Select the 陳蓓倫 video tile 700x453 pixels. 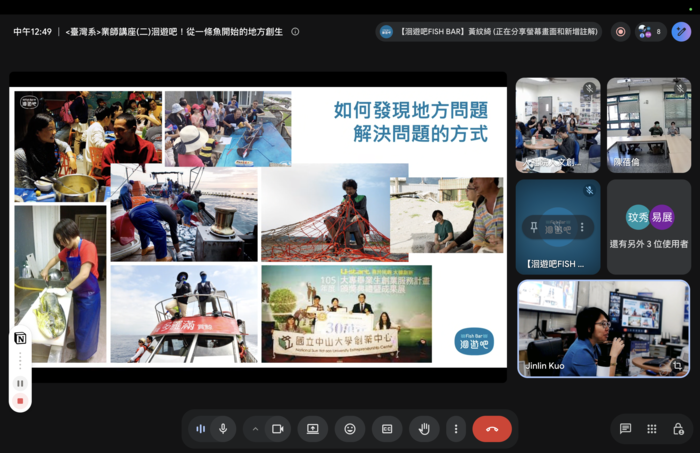[649, 125]
